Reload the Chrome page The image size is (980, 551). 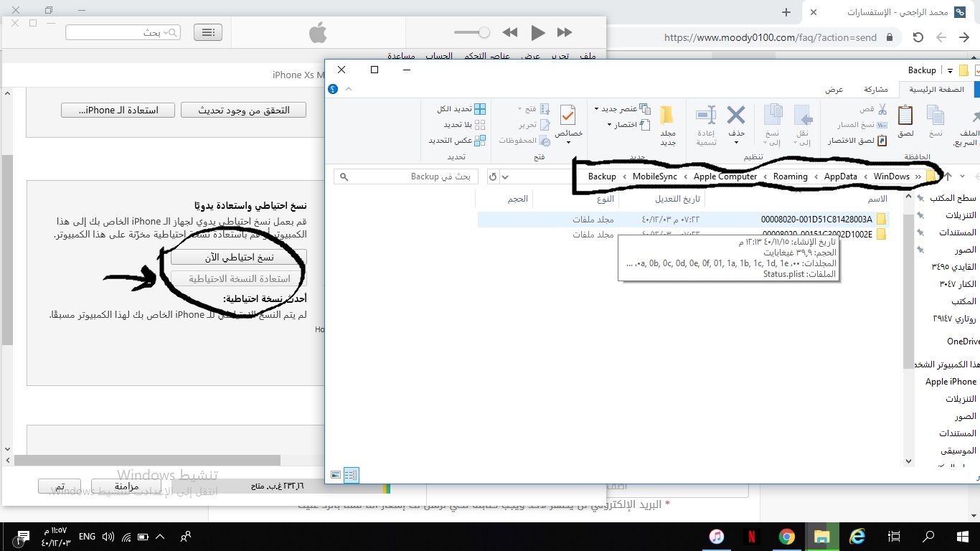click(x=918, y=37)
